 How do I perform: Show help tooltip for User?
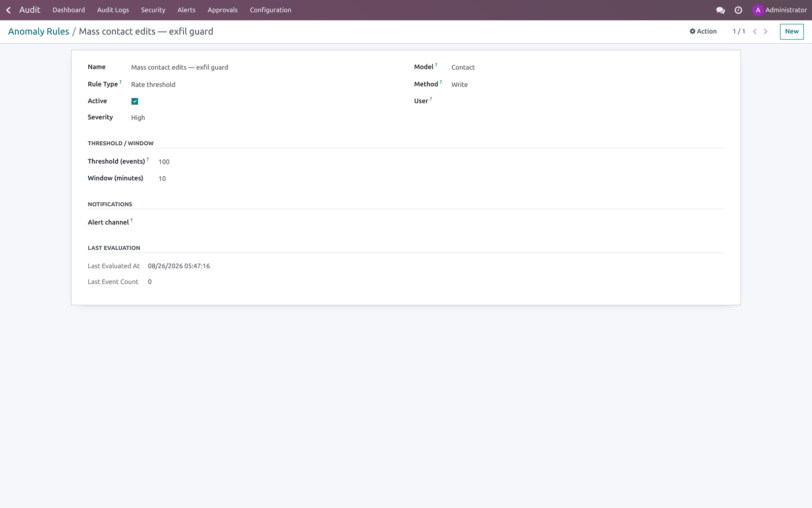430,99
